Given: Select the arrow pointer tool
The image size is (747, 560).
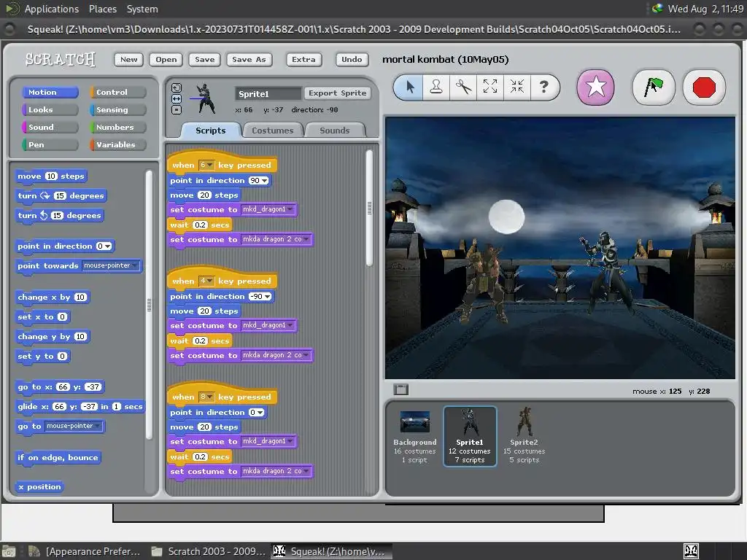Looking at the screenshot, I should [409, 87].
